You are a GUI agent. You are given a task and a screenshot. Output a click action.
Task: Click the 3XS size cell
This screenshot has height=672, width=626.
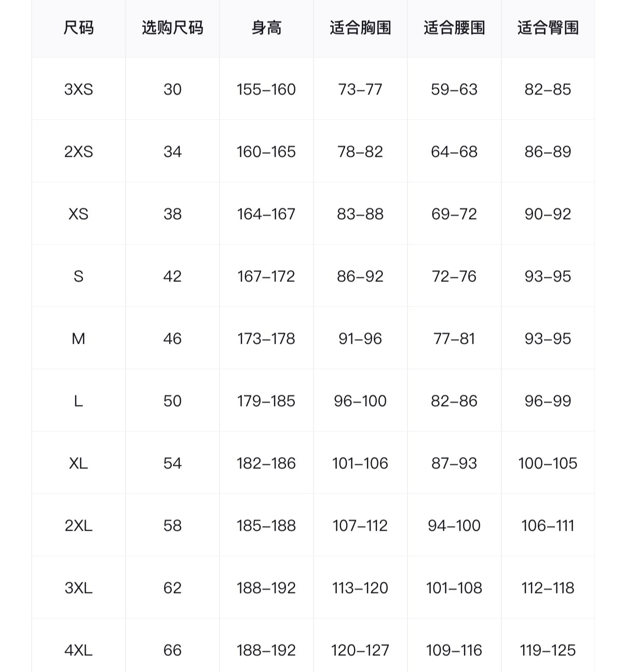[78, 89]
